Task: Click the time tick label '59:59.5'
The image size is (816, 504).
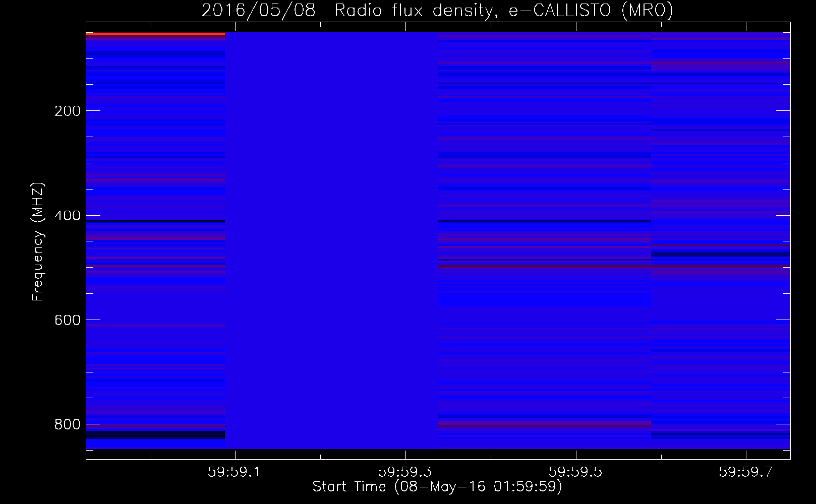Action: (575, 472)
